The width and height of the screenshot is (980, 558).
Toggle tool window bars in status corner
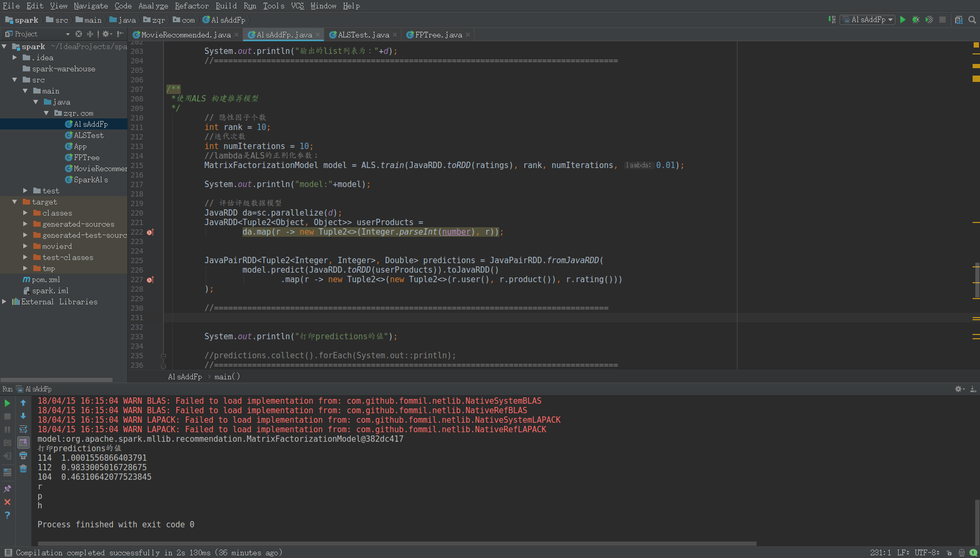[8, 553]
